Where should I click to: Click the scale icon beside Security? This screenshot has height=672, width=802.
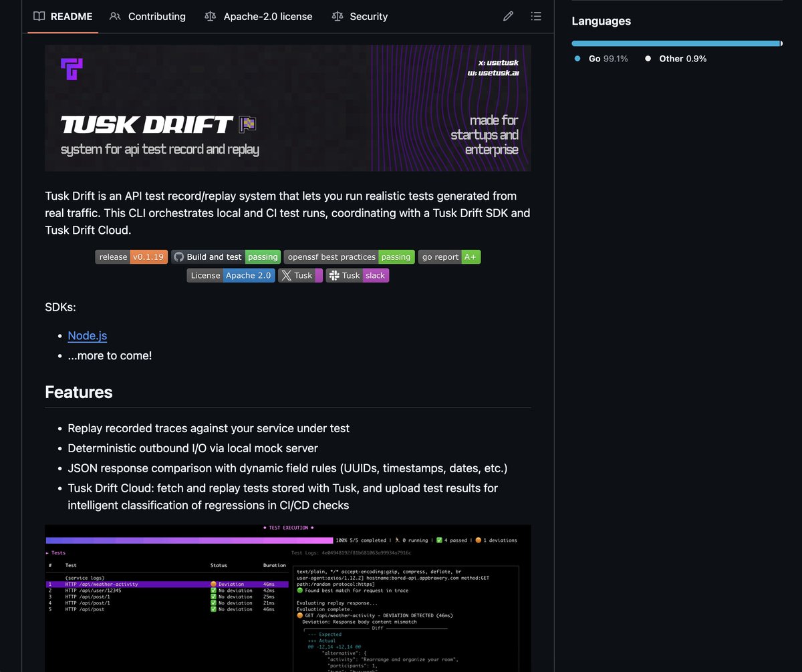tap(338, 16)
